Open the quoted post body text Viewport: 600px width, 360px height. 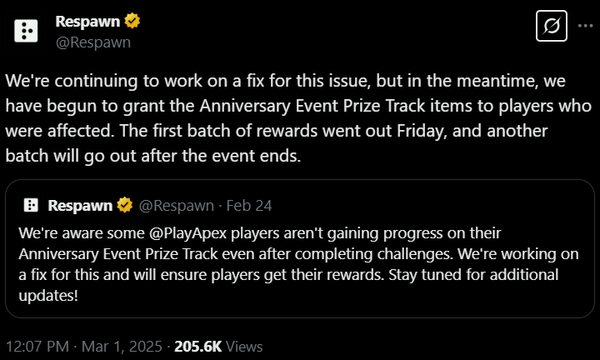[x=298, y=264]
